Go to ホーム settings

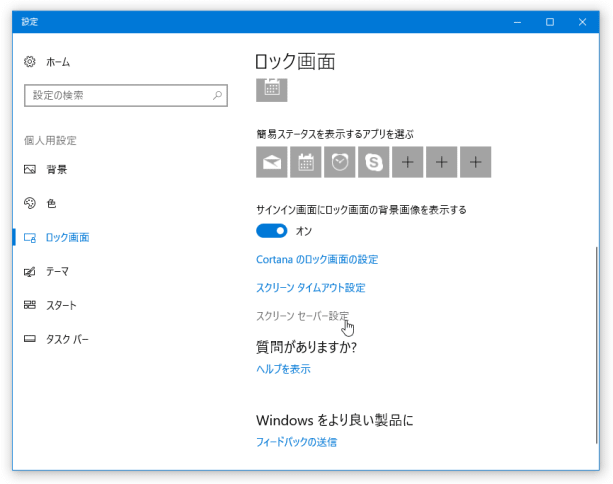point(58,62)
